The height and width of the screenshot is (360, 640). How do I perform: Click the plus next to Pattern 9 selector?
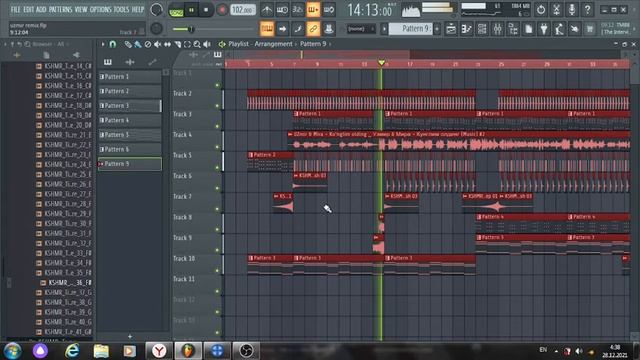[x=437, y=29]
